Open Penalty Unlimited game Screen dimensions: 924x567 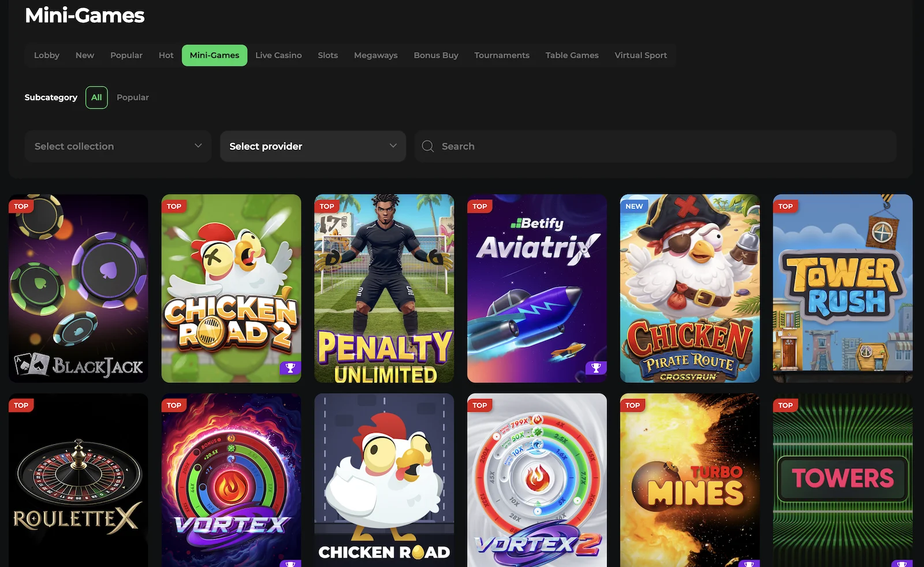[x=384, y=288]
